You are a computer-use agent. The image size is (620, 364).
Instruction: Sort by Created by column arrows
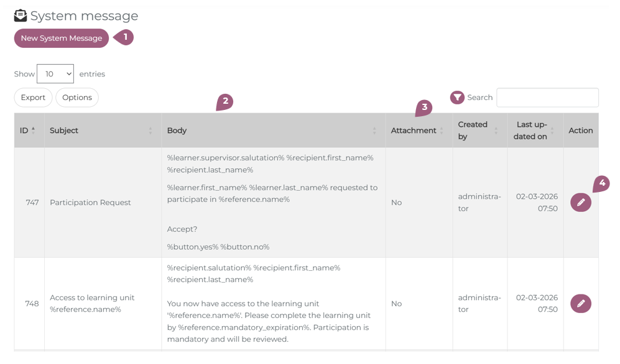click(496, 130)
